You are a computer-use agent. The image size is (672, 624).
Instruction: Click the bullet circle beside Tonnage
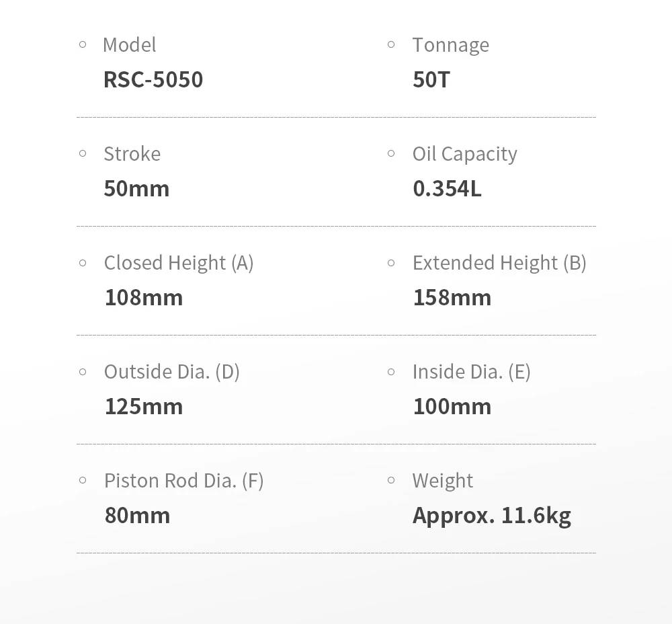[x=391, y=44]
